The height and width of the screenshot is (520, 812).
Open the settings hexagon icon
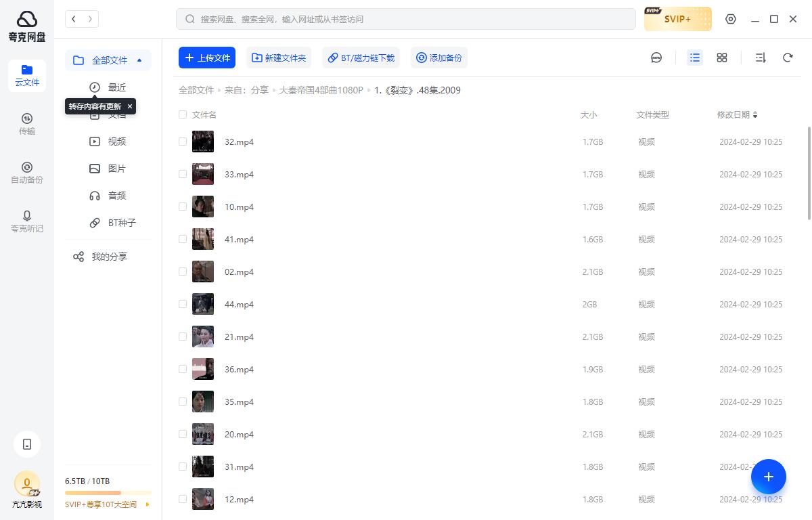pos(731,19)
